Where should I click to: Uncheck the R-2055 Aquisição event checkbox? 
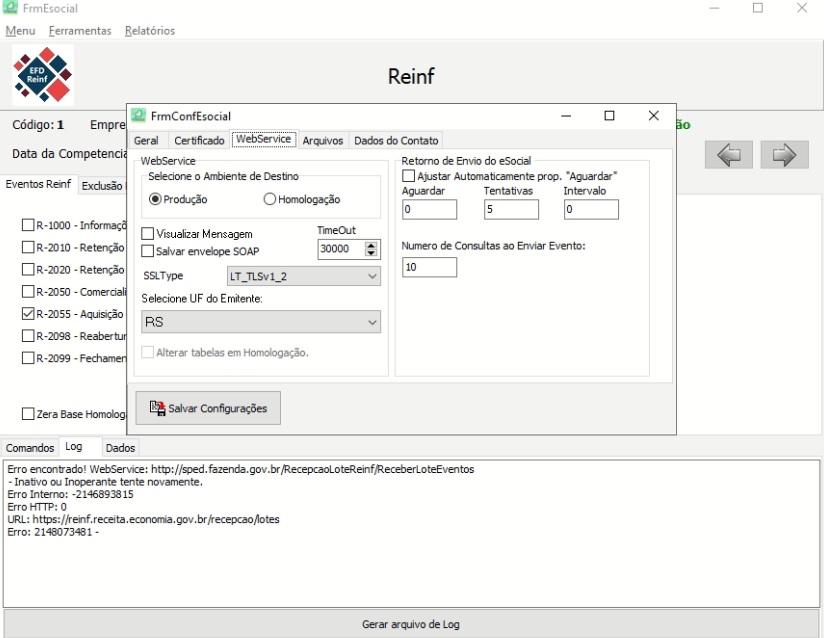pos(28,314)
